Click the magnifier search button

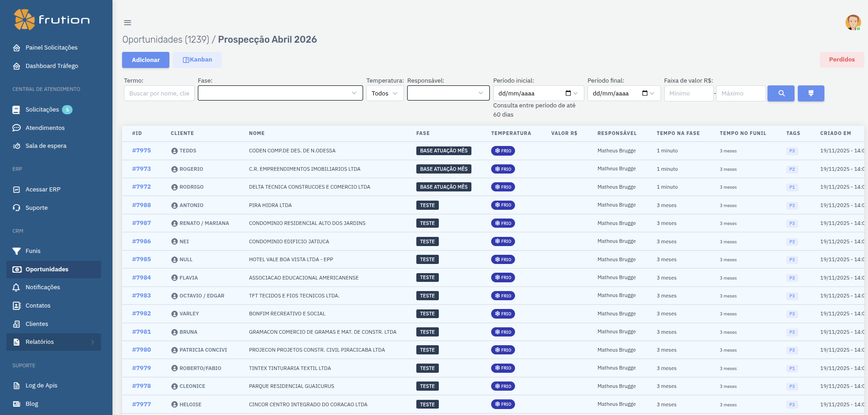click(781, 93)
